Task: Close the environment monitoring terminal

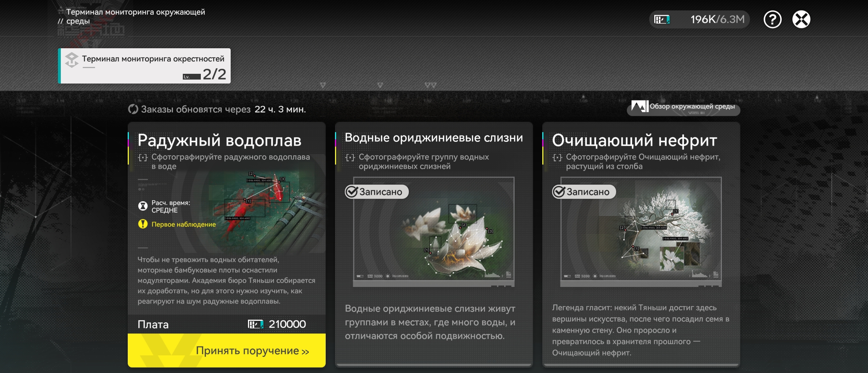Action: (801, 19)
